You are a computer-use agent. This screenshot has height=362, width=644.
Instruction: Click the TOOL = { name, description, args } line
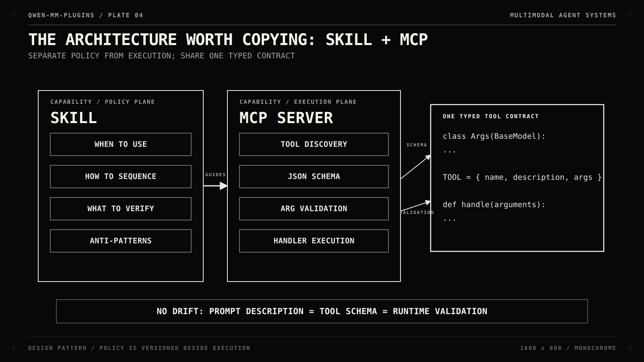coord(522,177)
